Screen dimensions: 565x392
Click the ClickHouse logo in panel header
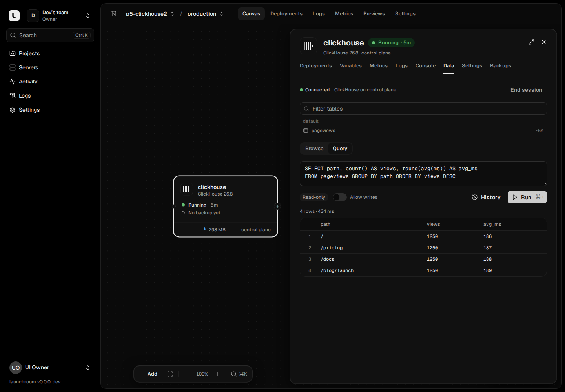(x=308, y=46)
